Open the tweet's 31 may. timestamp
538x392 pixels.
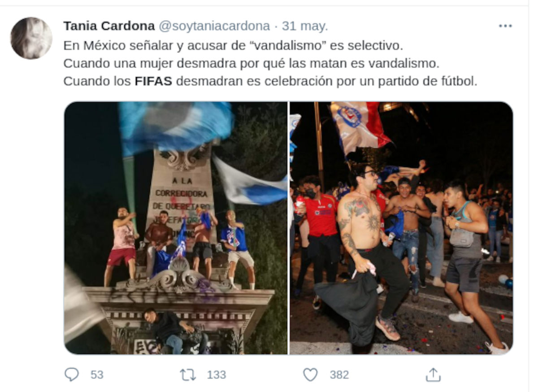click(x=305, y=26)
